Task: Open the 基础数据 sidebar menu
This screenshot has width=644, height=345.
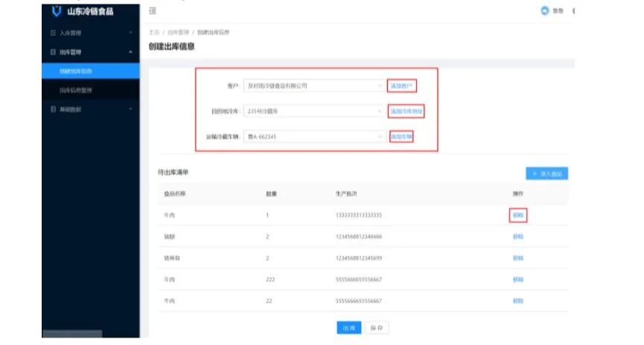Action: pyautogui.click(x=90, y=109)
